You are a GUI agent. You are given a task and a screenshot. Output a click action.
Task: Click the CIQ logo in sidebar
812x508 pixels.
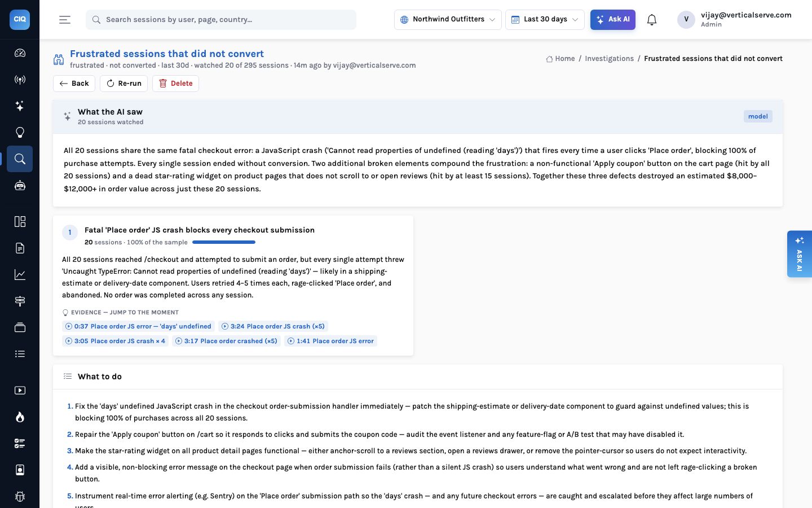[20, 19]
